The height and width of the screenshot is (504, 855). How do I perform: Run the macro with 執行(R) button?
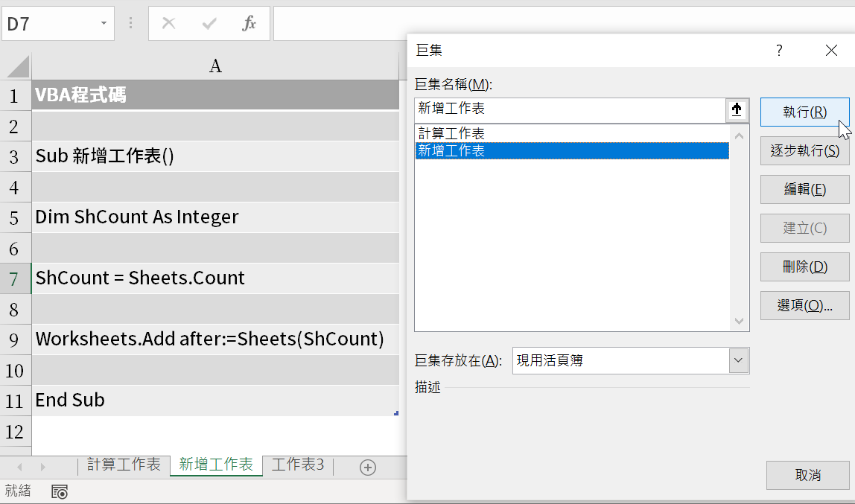(805, 112)
